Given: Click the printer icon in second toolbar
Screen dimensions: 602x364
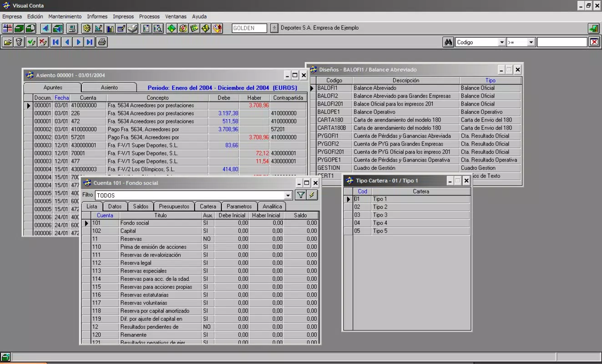Looking at the screenshot, I should pos(102,42).
